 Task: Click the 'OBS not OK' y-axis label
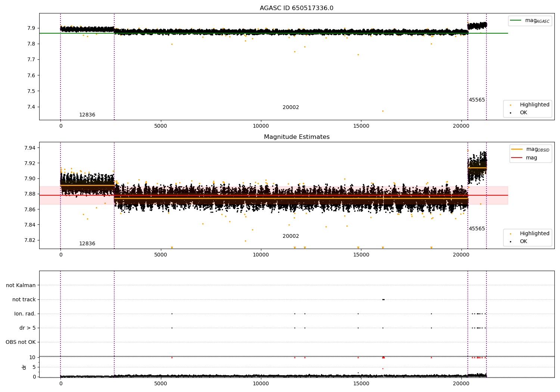coord(21,342)
